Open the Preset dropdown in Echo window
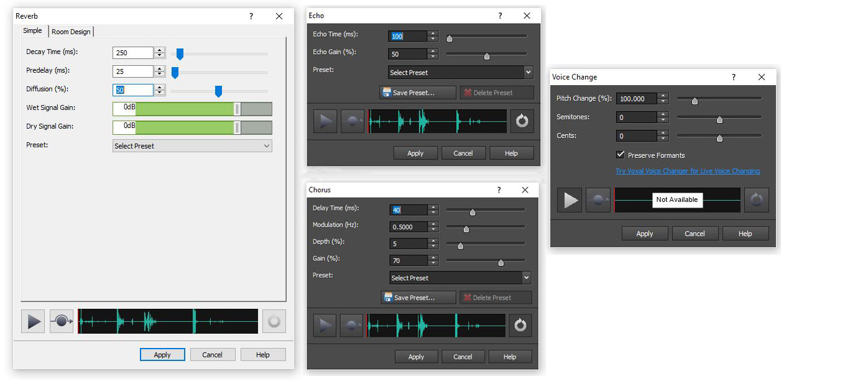868x384 pixels. click(461, 72)
